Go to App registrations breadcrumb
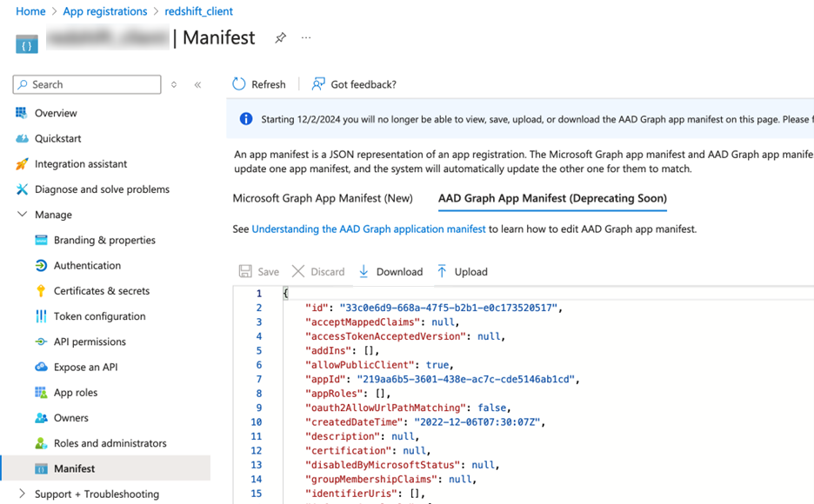This screenshot has height=504, width=814. (x=106, y=11)
